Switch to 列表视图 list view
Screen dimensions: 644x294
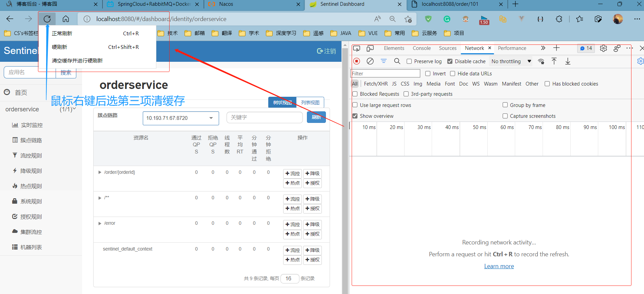(x=310, y=103)
